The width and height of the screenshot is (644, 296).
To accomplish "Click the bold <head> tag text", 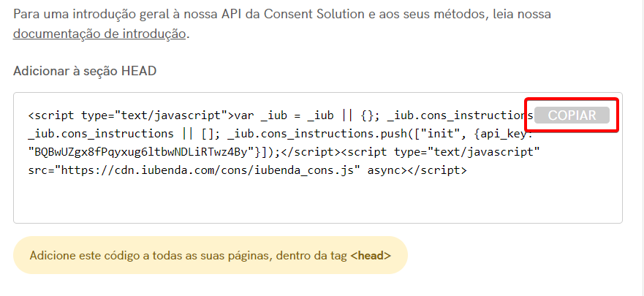I will tap(370, 256).
